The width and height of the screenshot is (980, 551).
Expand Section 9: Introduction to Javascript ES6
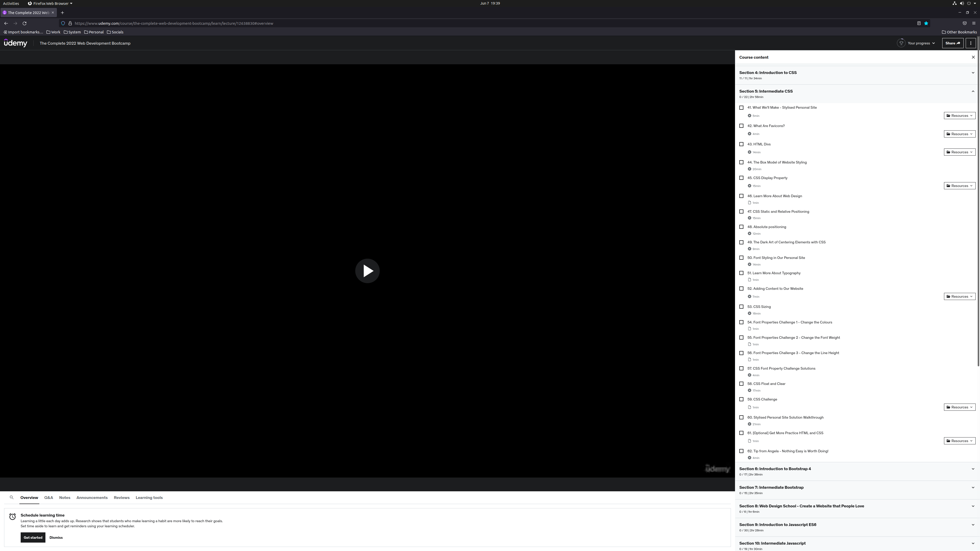856,527
